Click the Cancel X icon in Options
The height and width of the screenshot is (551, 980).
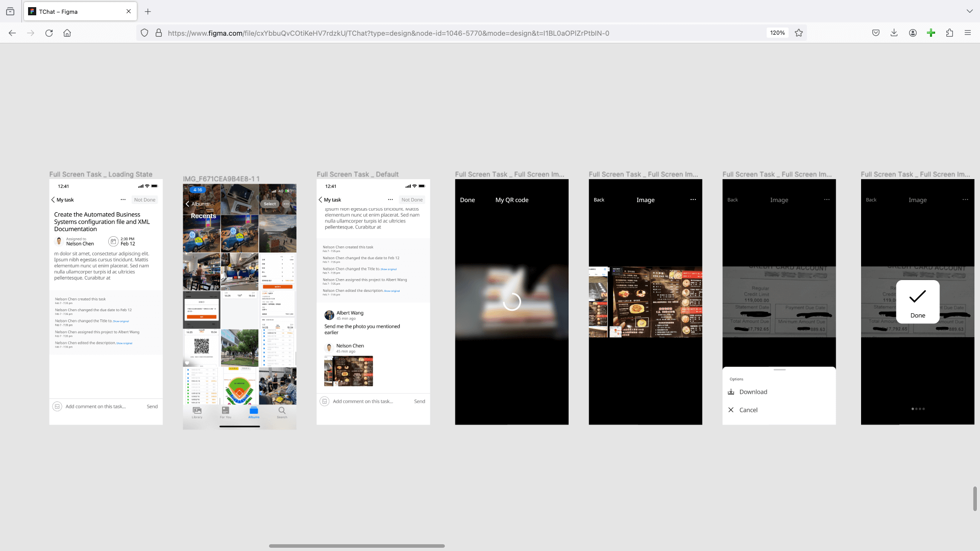tap(731, 410)
